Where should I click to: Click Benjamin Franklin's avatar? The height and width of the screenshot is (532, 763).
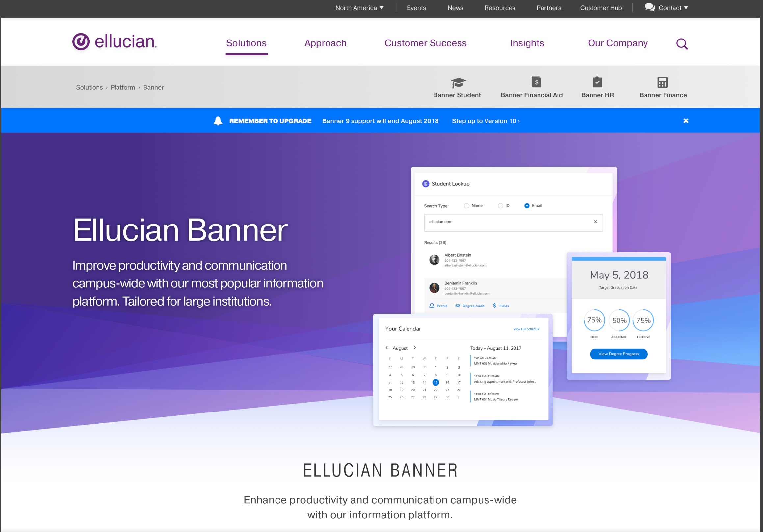click(x=434, y=288)
